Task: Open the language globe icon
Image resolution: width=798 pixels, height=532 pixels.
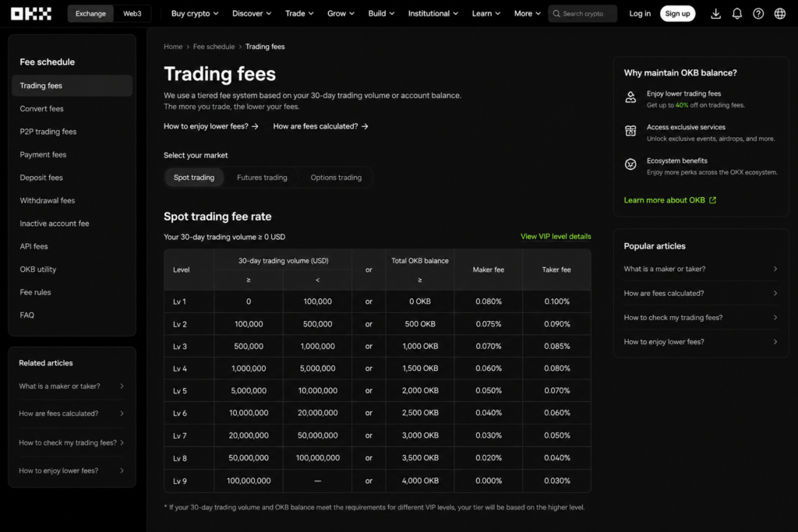Action: [779, 14]
